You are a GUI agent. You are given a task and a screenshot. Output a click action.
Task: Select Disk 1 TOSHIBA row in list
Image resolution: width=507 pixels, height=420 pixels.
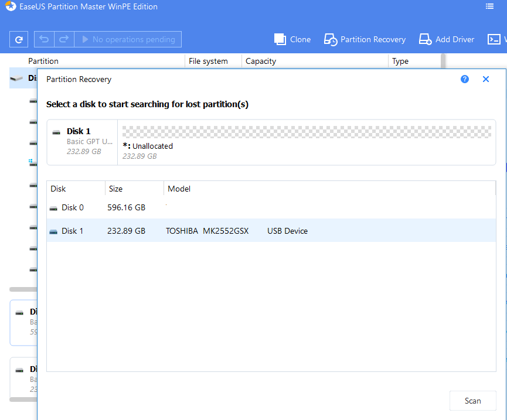coord(271,231)
